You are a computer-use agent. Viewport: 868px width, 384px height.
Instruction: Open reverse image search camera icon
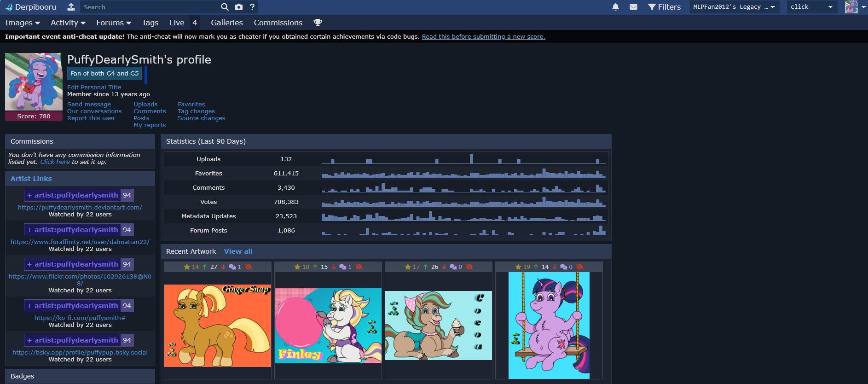[x=238, y=7]
